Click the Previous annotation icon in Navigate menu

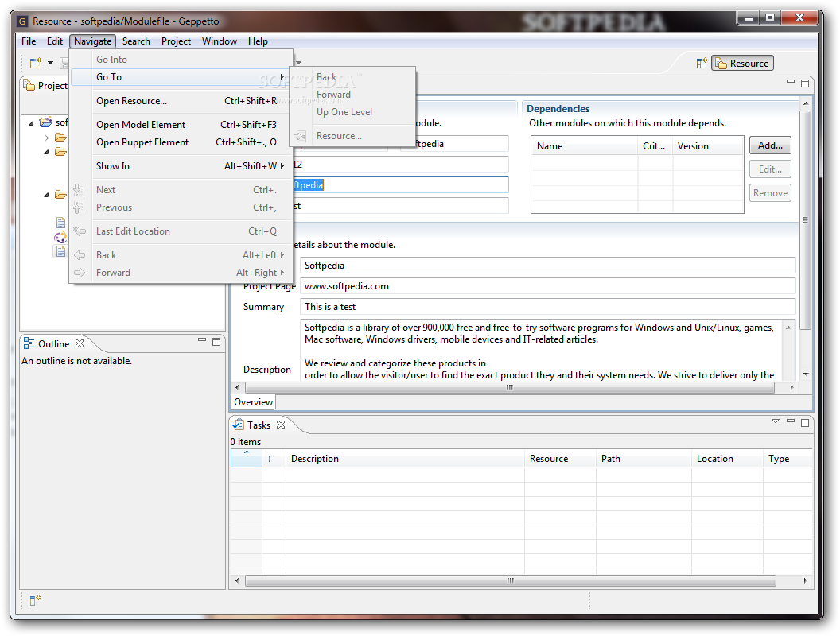(78, 207)
